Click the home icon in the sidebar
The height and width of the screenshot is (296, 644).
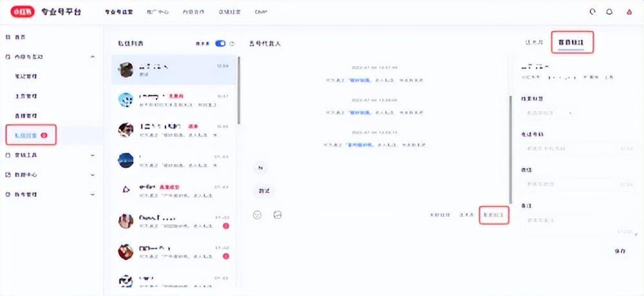pos(8,37)
